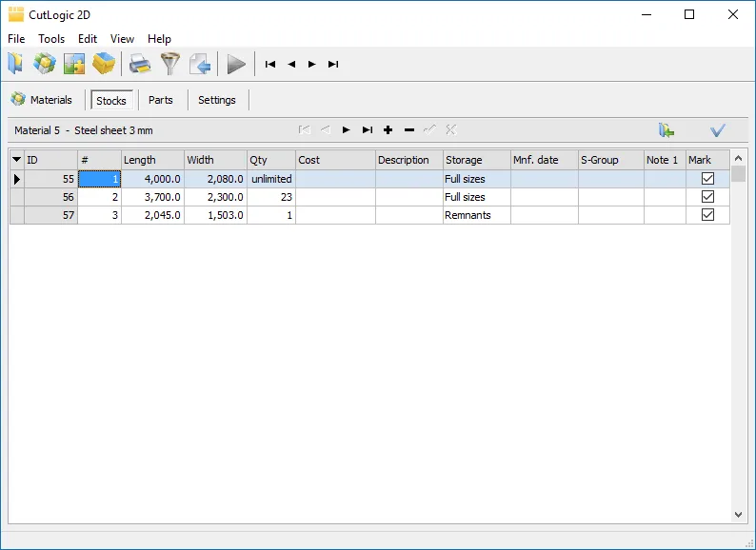Click the plus icon to add a stock record

(x=388, y=130)
